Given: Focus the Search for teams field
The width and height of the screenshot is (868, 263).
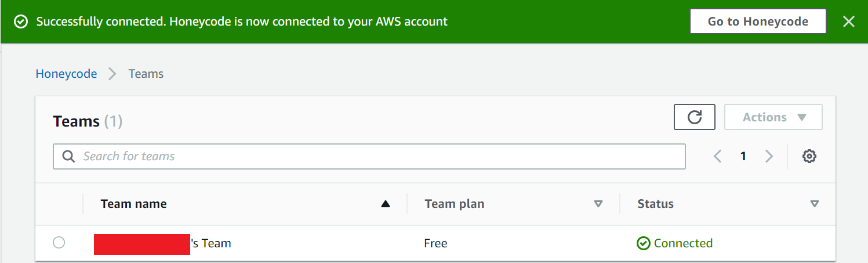Looking at the screenshot, I should 369,156.
